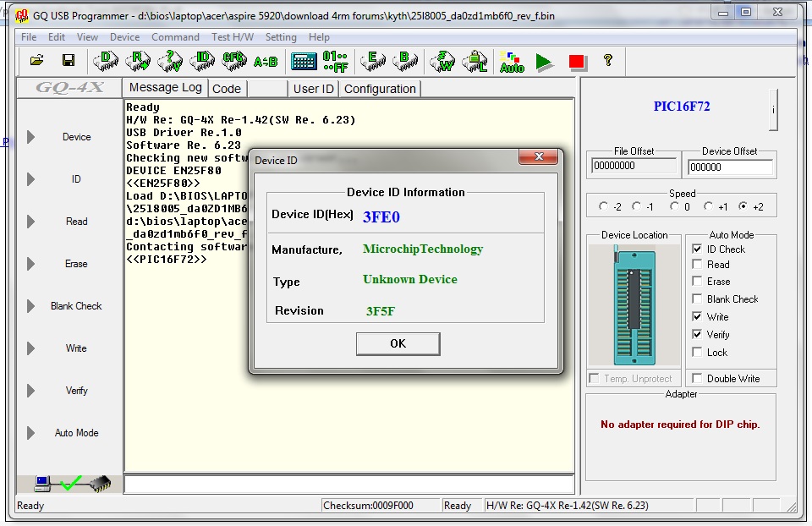The height and width of the screenshot is (526, 812).
Task: Open the Command menu
Action: tap(175, 37)
